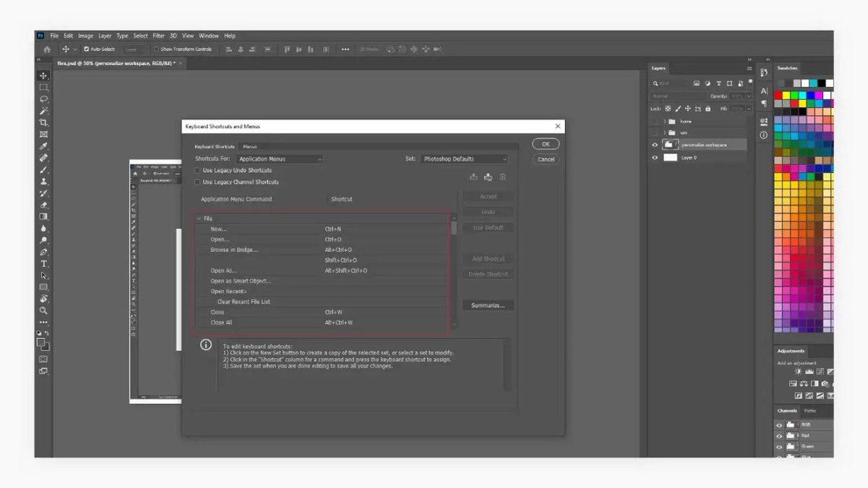Select the Hand tool
Image resolution: width=868 pixels, height=488 pixels.
click(43, 298)
